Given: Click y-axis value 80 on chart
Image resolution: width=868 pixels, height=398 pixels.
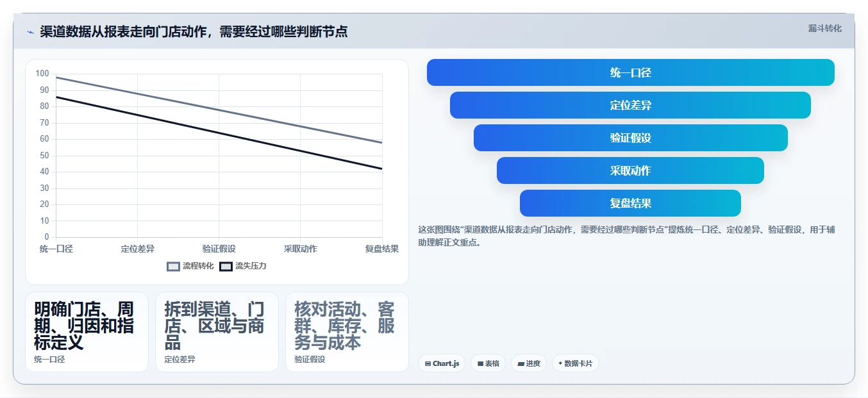Looking at the screenshot, I should (x=44, y=106).
